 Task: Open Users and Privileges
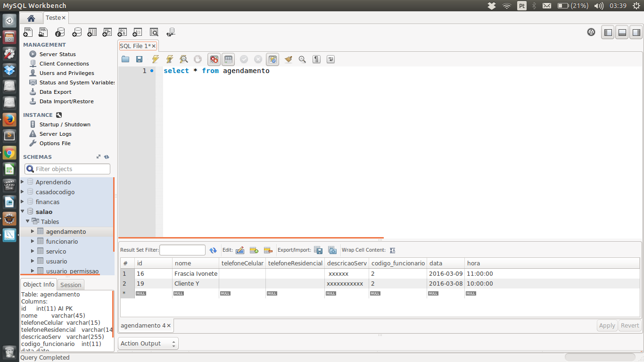66,73
